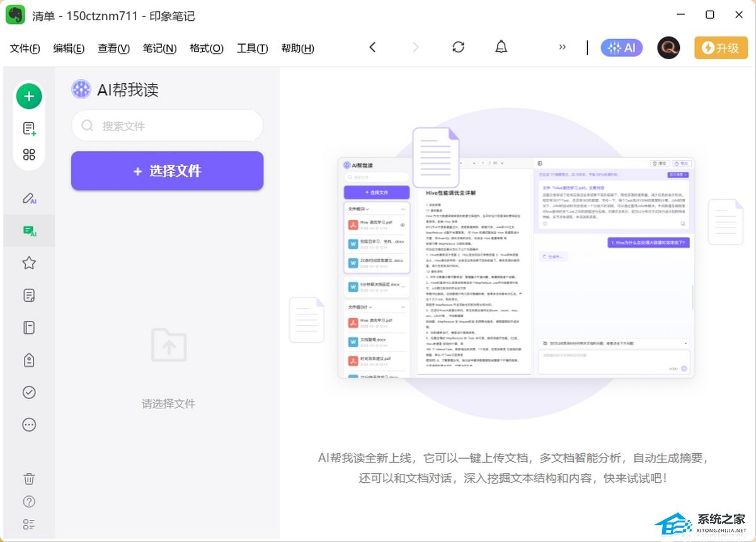Open the 笔记(N) menu

(x=159, y=49)
